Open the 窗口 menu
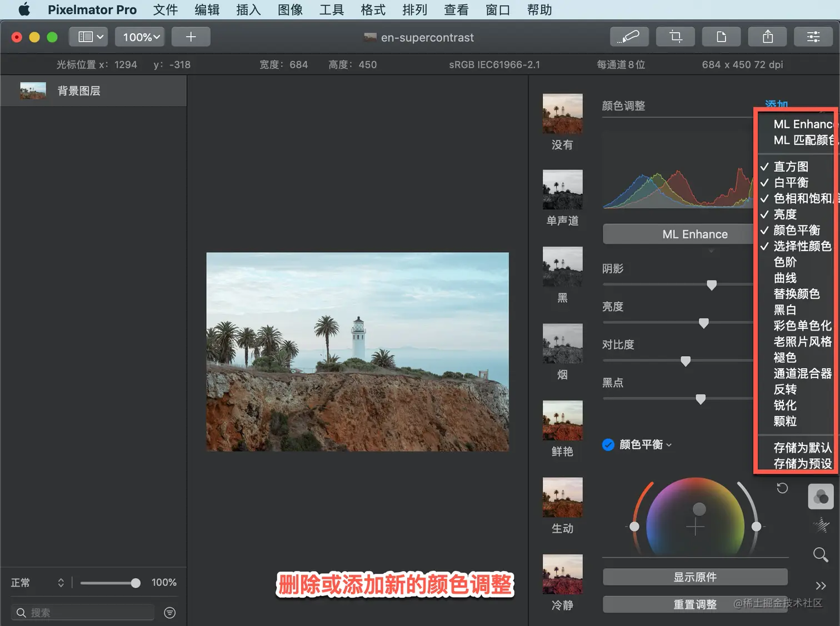840x626 pixels. pyautogui.click(x=498, y=9)
